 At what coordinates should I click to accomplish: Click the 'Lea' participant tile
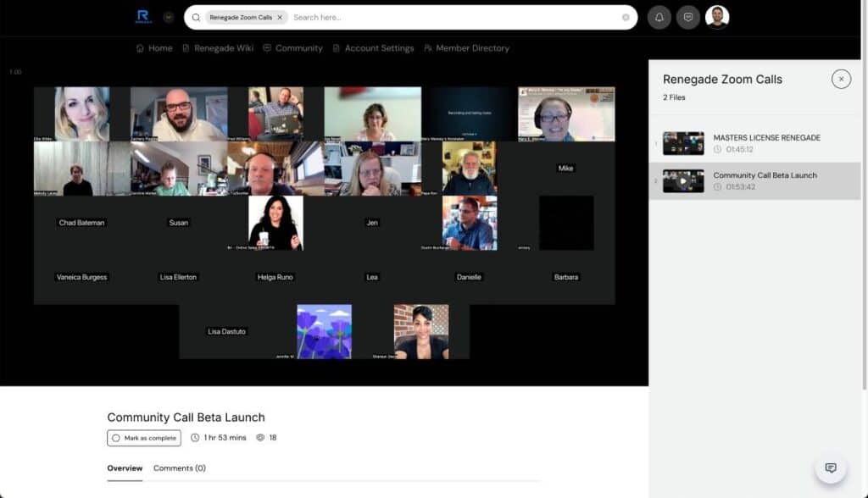(x=373, y=277)
